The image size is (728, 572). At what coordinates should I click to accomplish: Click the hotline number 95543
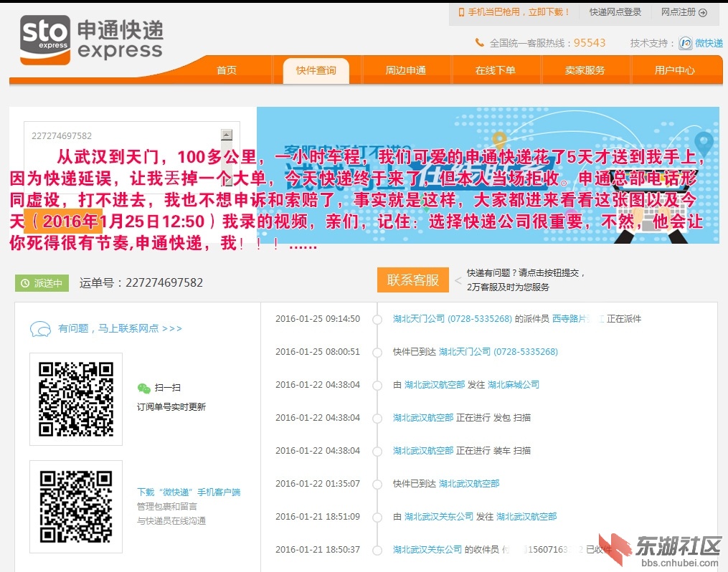tap(590, 43)
